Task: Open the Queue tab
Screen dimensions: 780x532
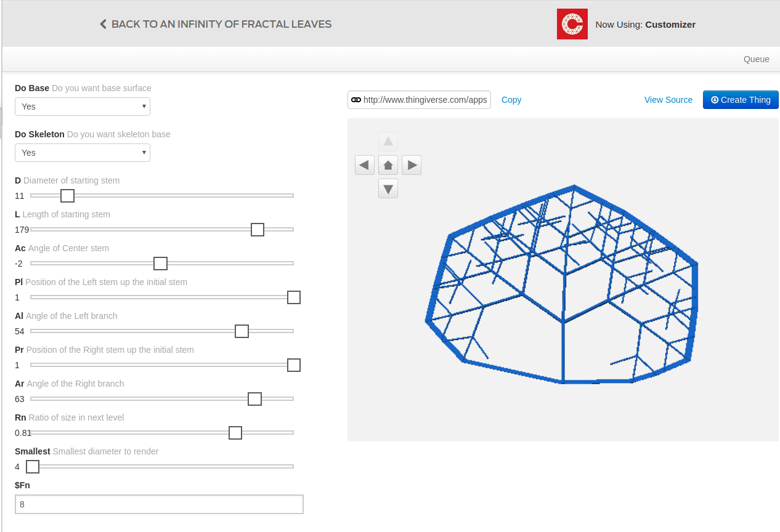Action: click(x=756, y=59)
